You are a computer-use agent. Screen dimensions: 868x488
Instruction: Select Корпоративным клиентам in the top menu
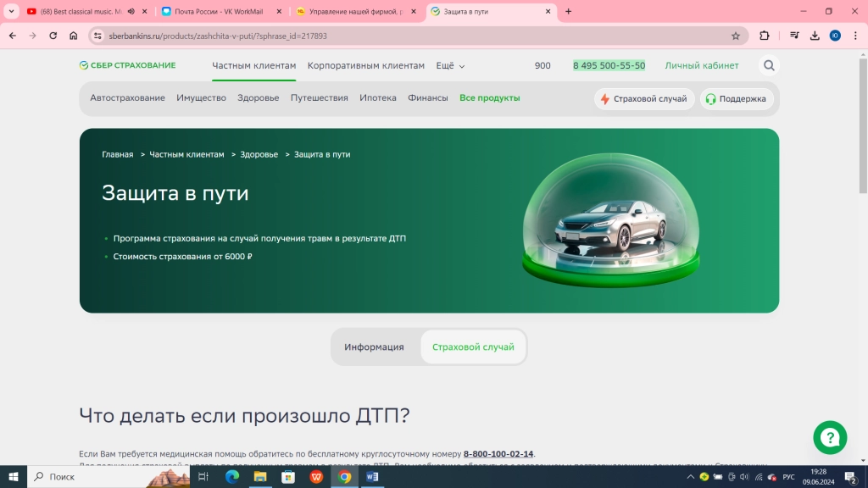coord(366,65)
